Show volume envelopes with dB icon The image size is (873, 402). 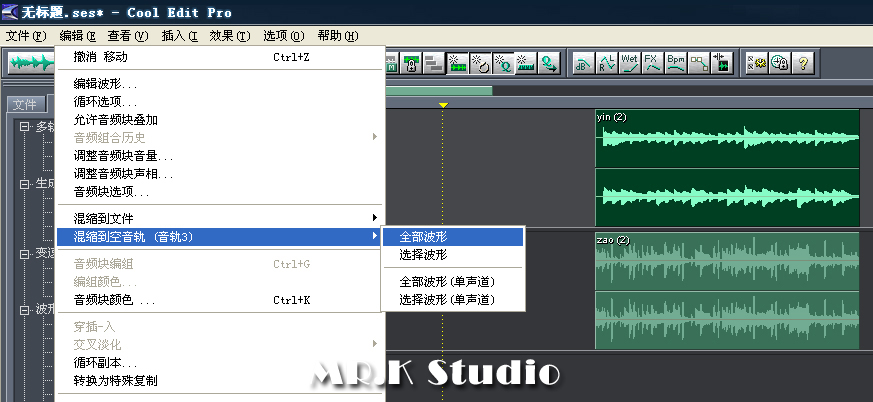(583, 63)
